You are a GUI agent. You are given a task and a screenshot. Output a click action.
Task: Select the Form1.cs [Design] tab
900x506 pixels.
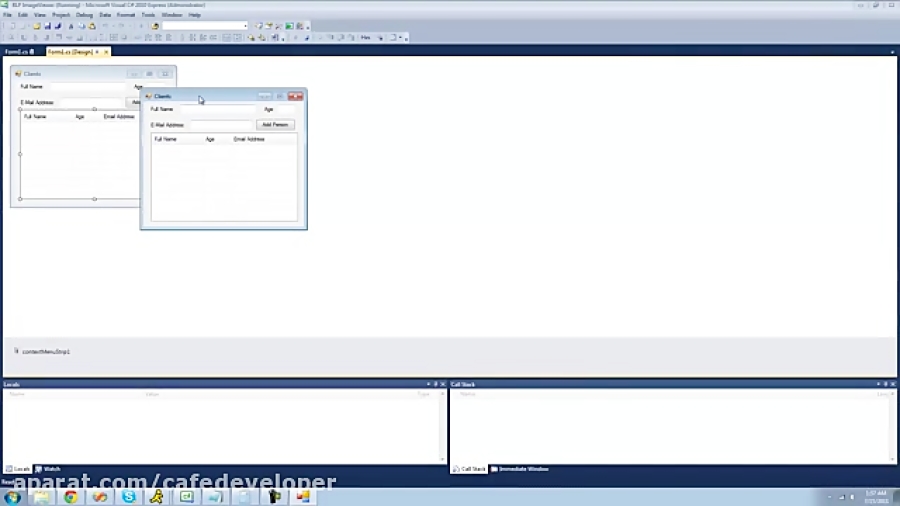(x=71, y=52)
